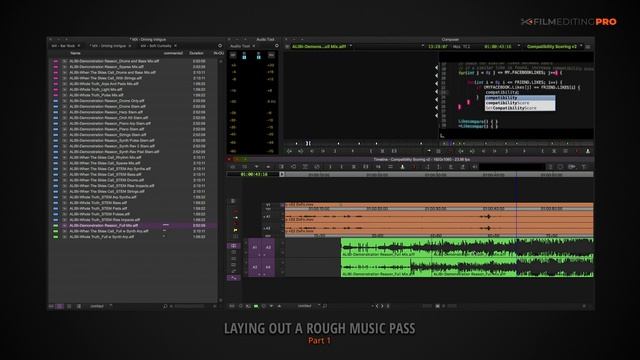Click the blue position indicator in timeline ruler
This screenshot has width=640, height=360.
(x=516, y=174)
